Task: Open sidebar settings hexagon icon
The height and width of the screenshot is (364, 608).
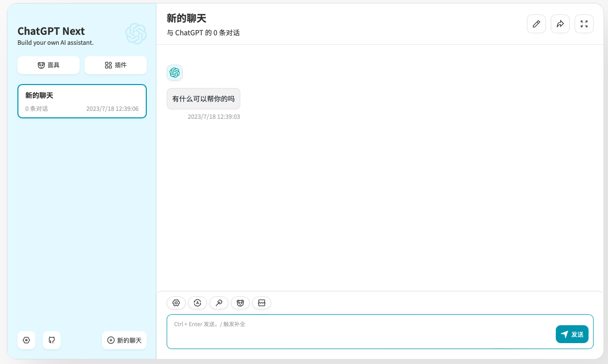Action: [26, 340]
